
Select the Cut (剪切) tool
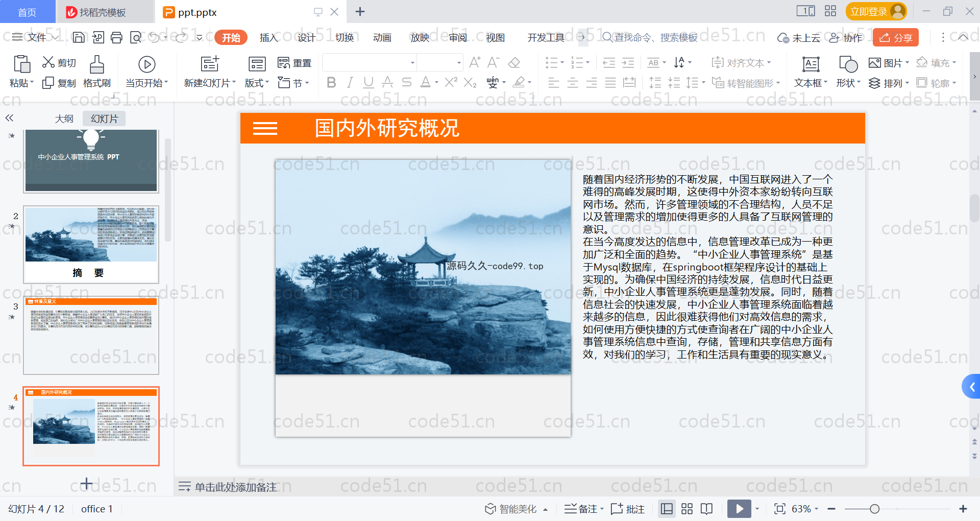coord(59,63)
